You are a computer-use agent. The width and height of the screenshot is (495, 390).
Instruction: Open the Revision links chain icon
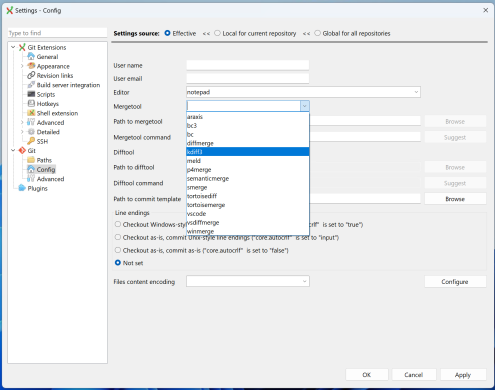pos(31,75)
